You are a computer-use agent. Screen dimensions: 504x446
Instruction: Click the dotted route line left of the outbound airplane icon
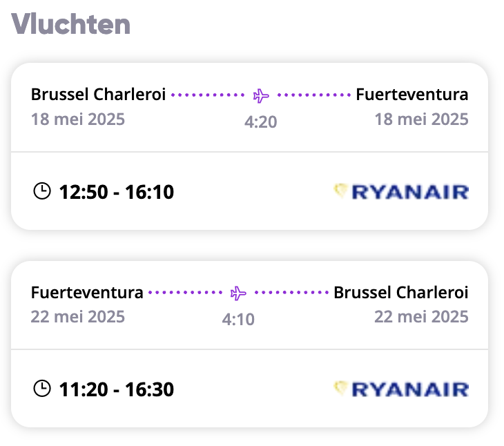pyautogui.click(x=208, y=95)
